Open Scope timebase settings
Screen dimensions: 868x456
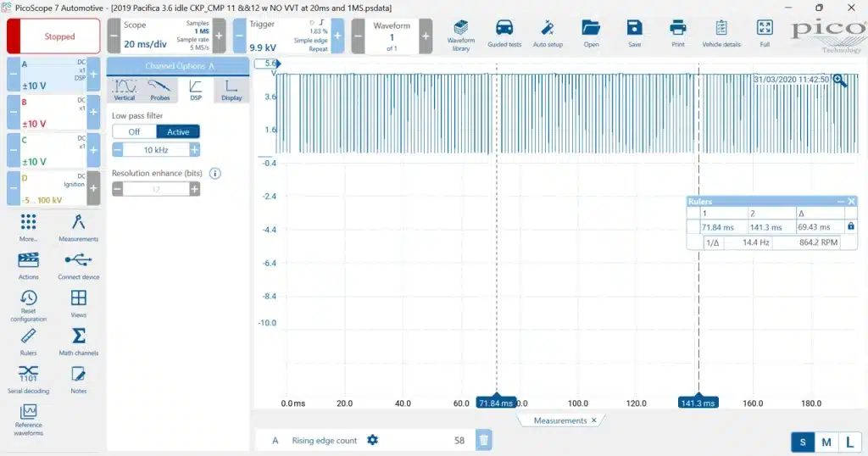coord(166,36)
